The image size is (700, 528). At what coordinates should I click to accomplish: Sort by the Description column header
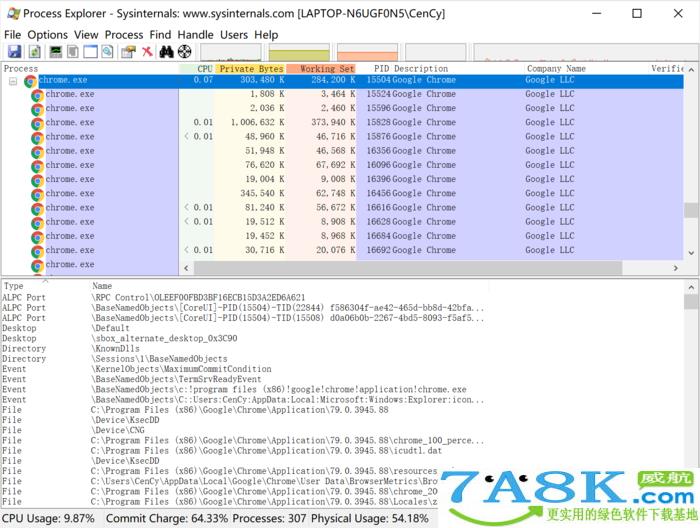[458, 69]
